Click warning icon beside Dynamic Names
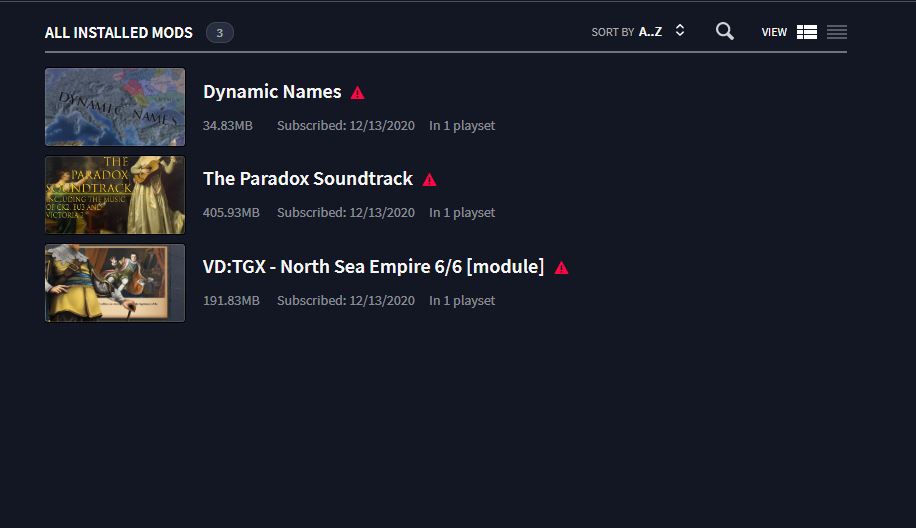The image size is (916, 528). [x=358, y=92]
